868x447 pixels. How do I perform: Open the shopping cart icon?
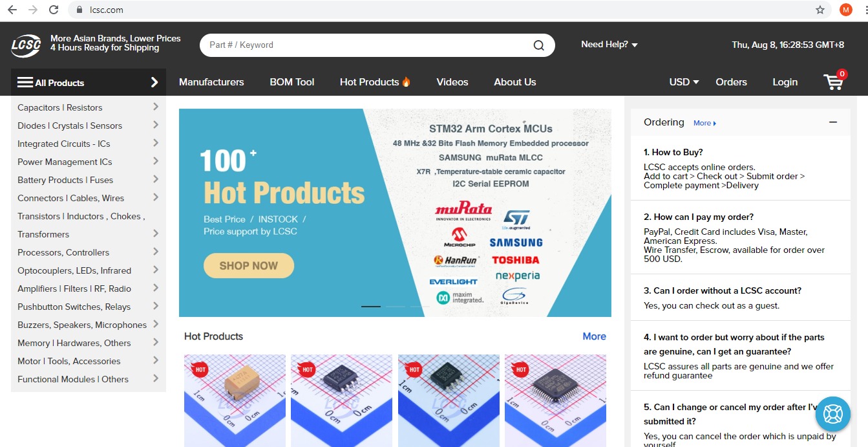click(x=834, y=82)
